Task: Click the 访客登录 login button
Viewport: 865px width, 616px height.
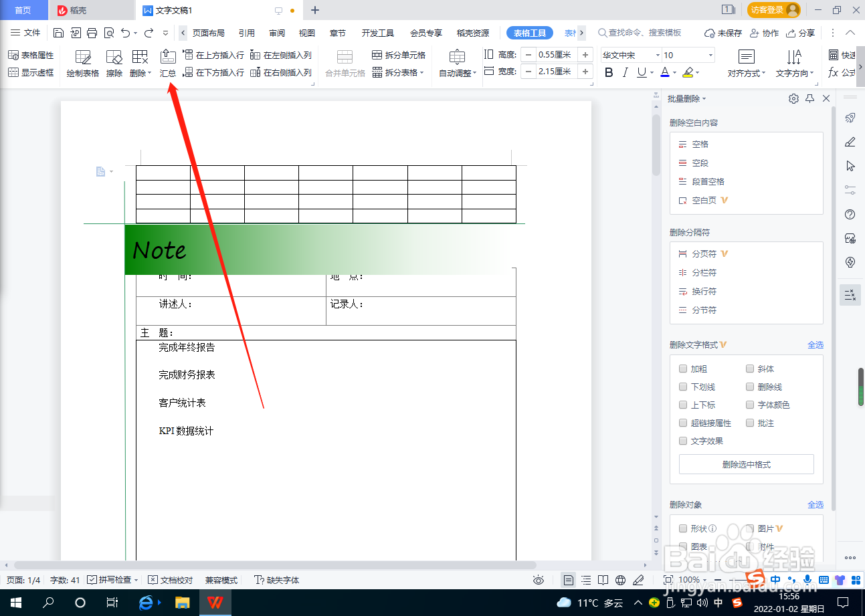Action: point(773,9)
